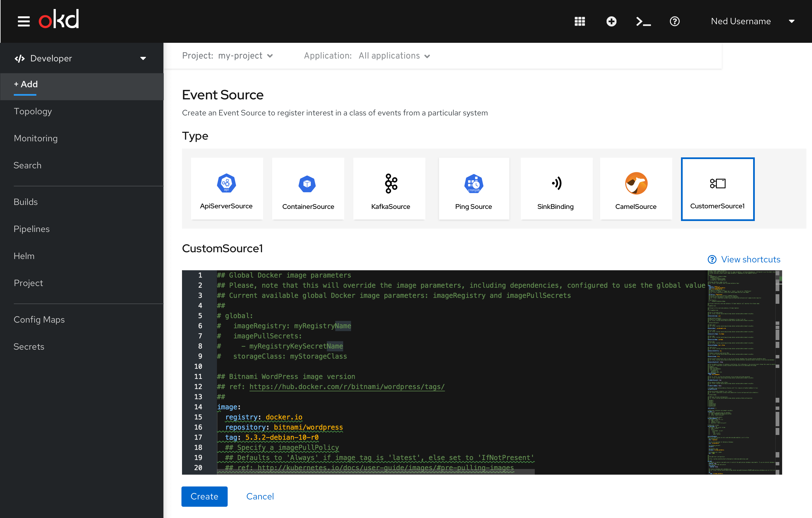812x518 pixels.
Task: Open the View shortcuts help link
Action: coord(745,259)
